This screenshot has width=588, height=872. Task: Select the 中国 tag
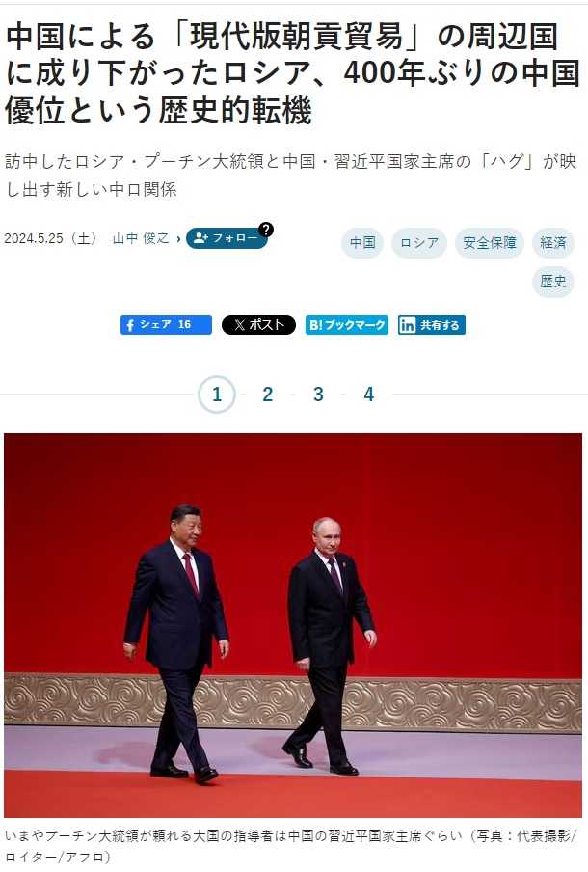(362, 242)
